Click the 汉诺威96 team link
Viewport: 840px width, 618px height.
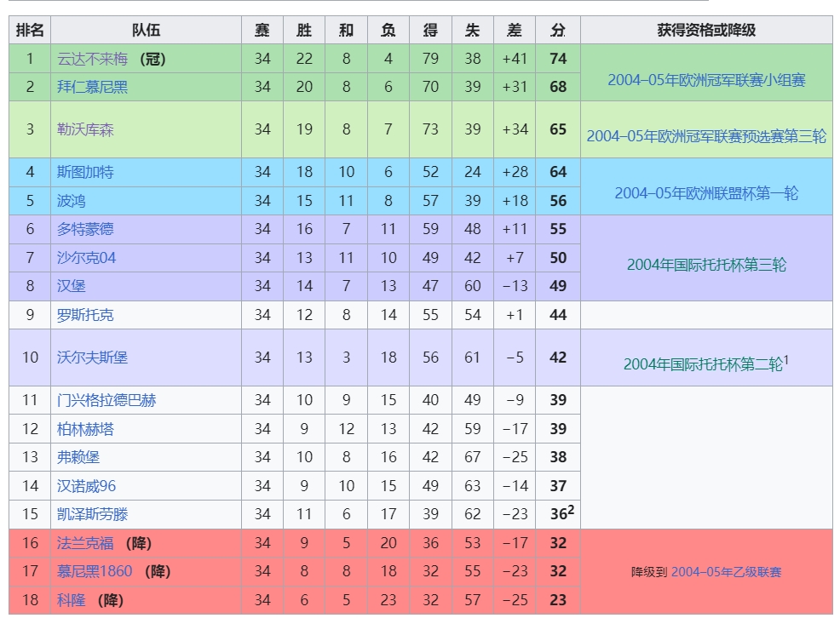pyautogui.click(x=86, y=486)
